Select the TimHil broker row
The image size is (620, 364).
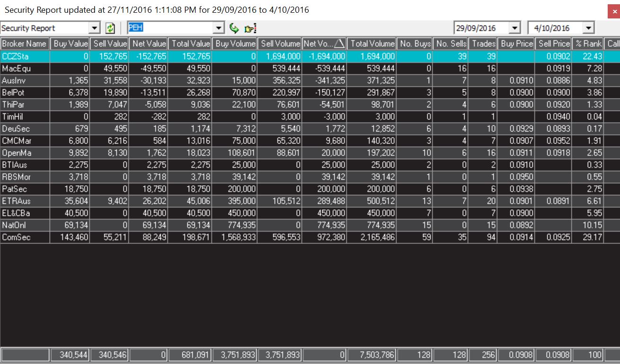(x=310, y=116)
